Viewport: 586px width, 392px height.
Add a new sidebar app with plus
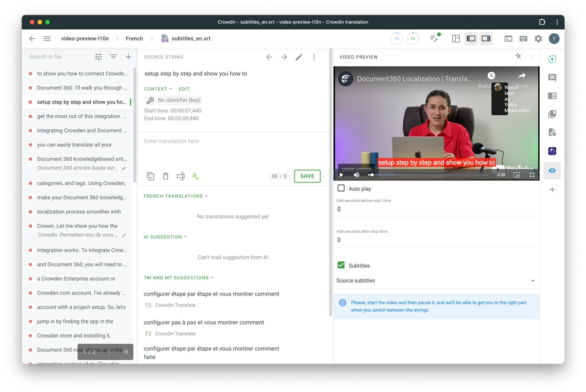pyautogui.click(x=552, y=189)
